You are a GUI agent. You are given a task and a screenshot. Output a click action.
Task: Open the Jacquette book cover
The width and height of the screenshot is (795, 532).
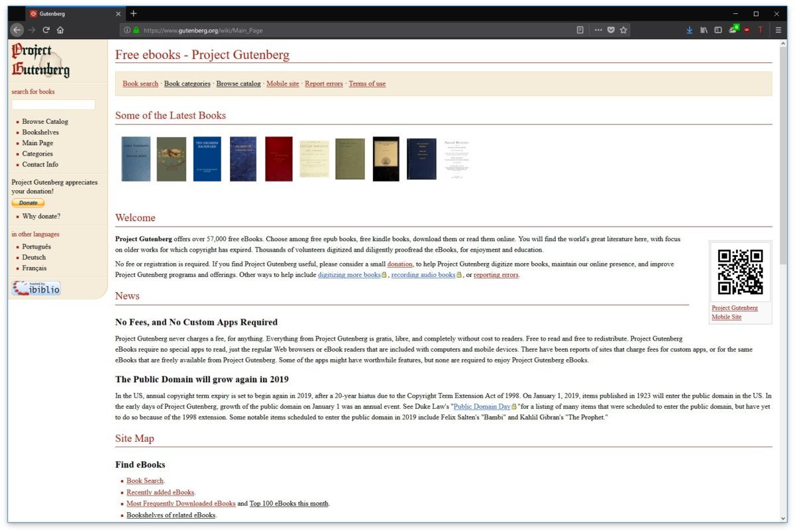pos(243,159)
